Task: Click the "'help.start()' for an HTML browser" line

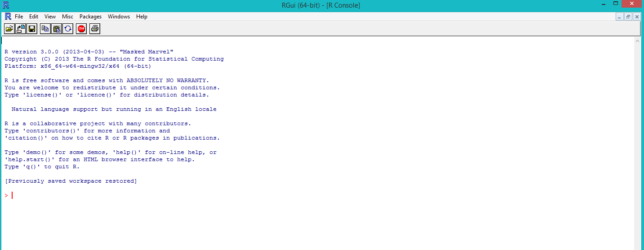Action: (x=100, y=159)
